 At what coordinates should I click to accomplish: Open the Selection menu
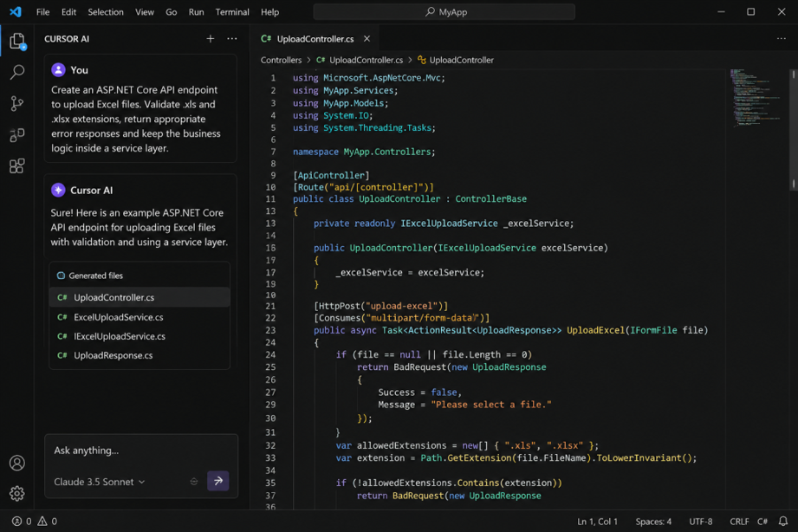tap(106, 12)
